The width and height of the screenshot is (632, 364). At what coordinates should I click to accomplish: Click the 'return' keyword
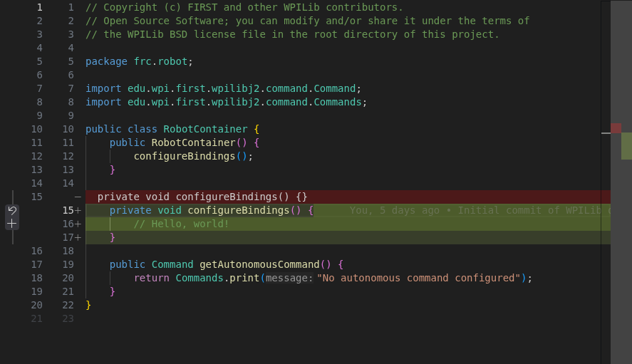(152, 278)
